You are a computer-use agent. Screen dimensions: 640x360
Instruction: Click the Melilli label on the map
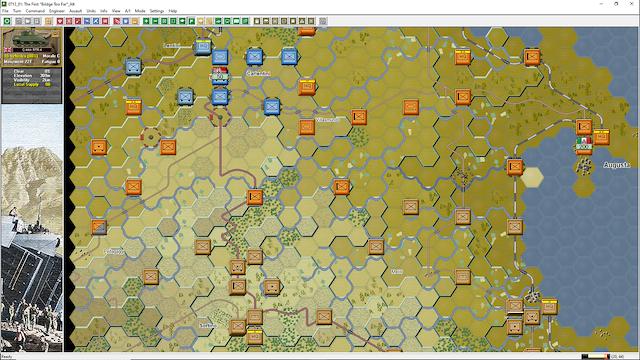(x=397, y=271)
